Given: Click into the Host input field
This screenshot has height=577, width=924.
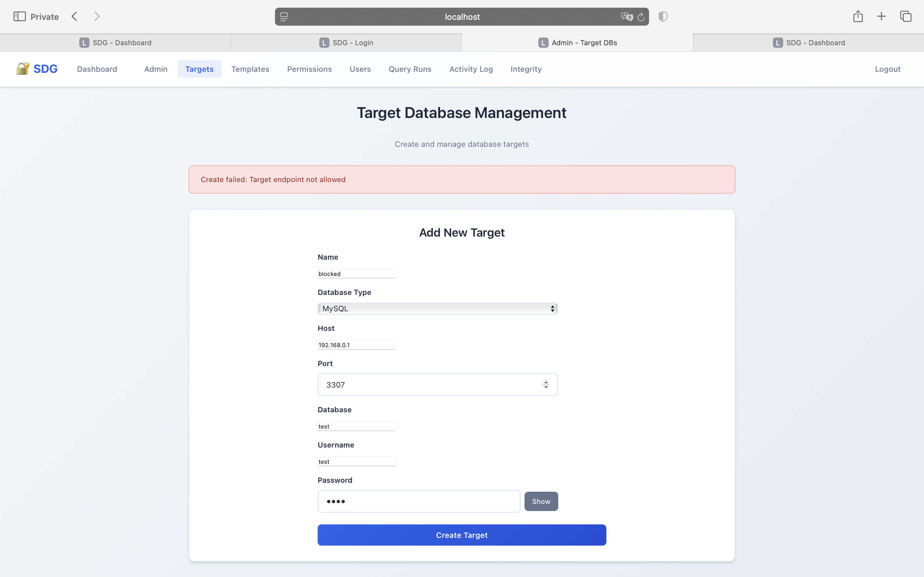Looking at the screenshot, I should point(356,345).
